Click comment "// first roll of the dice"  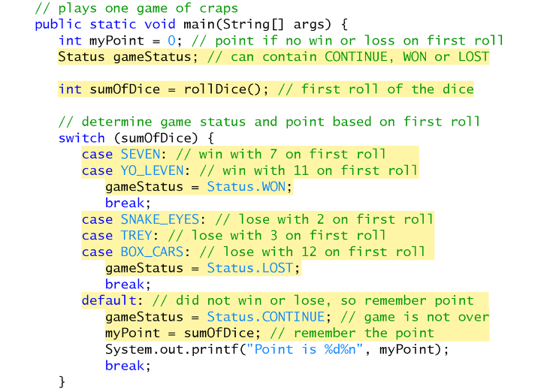click(x=376, y=89)
